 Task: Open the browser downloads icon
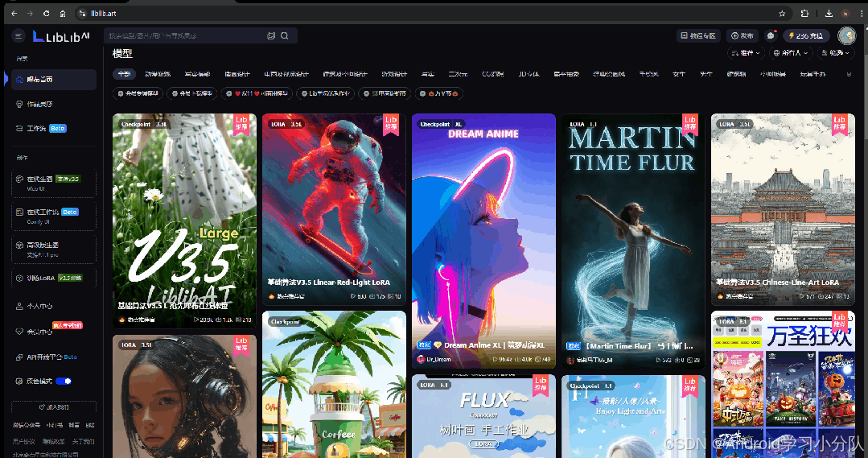829,14
